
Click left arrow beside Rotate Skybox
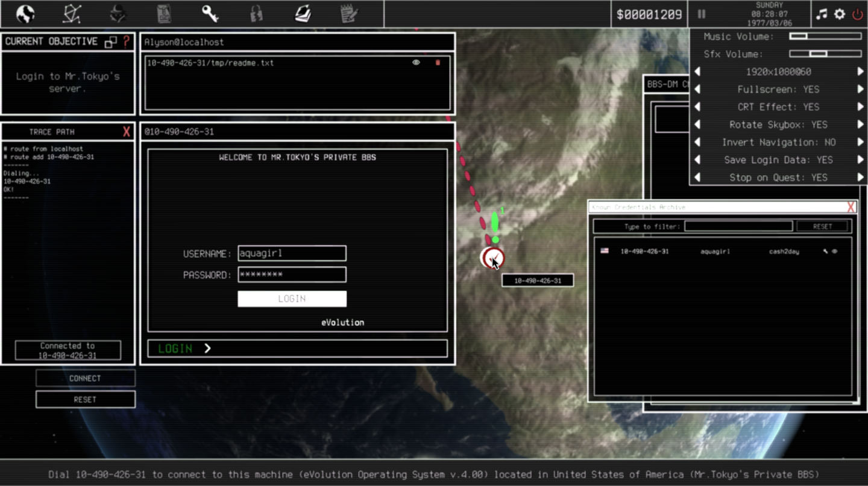(697, 125)
